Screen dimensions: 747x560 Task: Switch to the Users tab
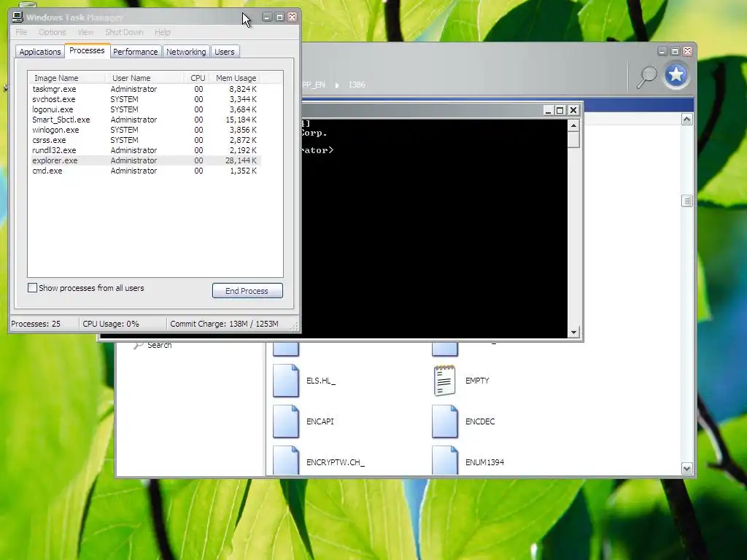pyautogui.click(x=225, y=52)
